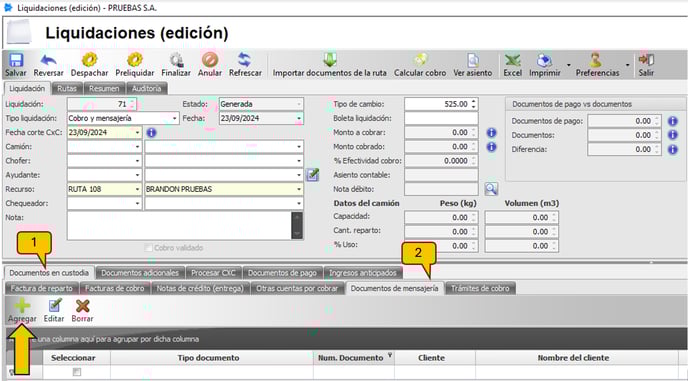The width and height of the screenshot is (688, 381).
Task: Click info icon beside Diferencia value
Action: coord(672,149)
